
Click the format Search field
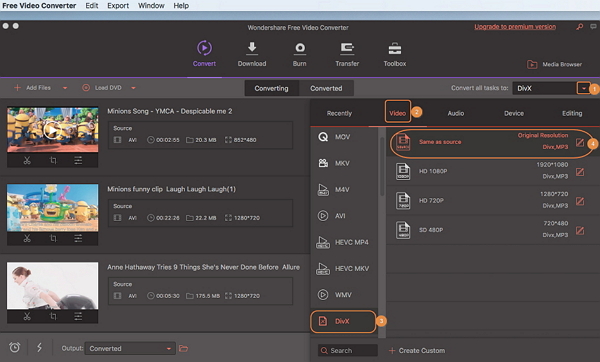[x=348, y=351]
